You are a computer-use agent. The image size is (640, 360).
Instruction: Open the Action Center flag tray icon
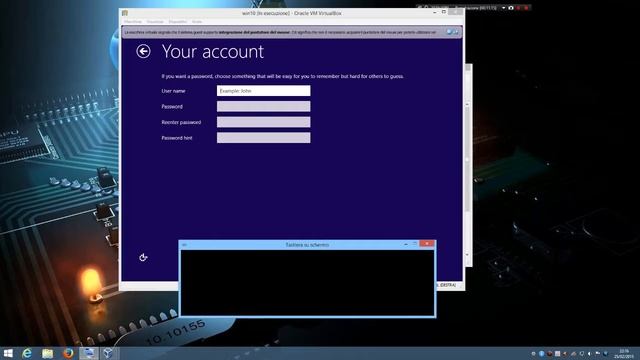pyautogui.click(x=598, y=353)
